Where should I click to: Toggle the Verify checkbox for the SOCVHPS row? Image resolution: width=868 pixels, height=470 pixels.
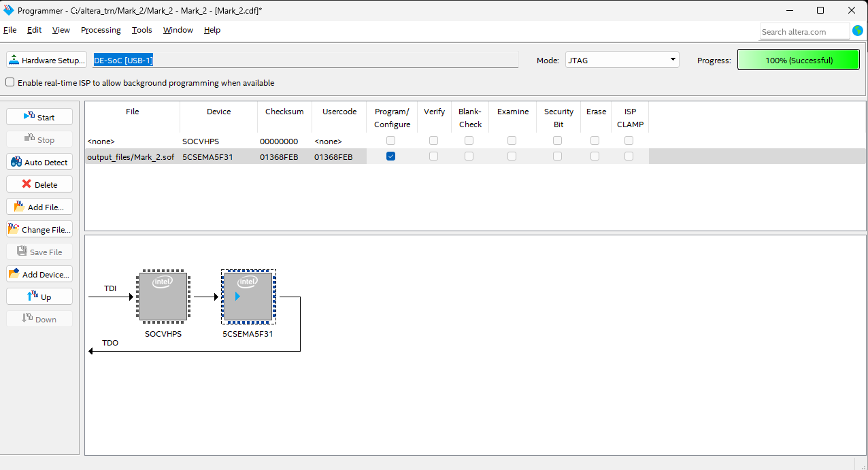point(433,140)
